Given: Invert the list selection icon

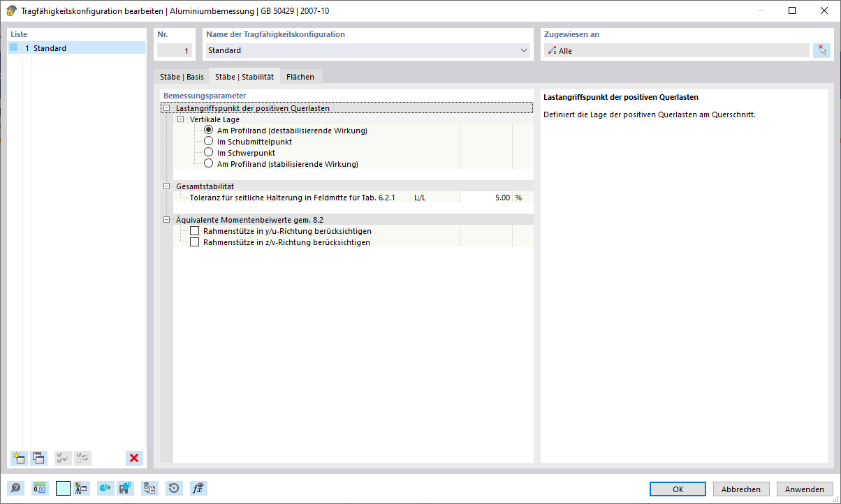Looking at the screenshot, I should pyautogui.click(x=83, y=458).
